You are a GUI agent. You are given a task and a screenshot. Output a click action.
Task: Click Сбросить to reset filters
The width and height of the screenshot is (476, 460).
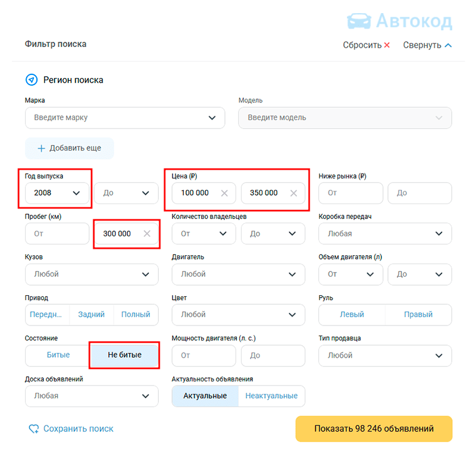pos(362,45)
